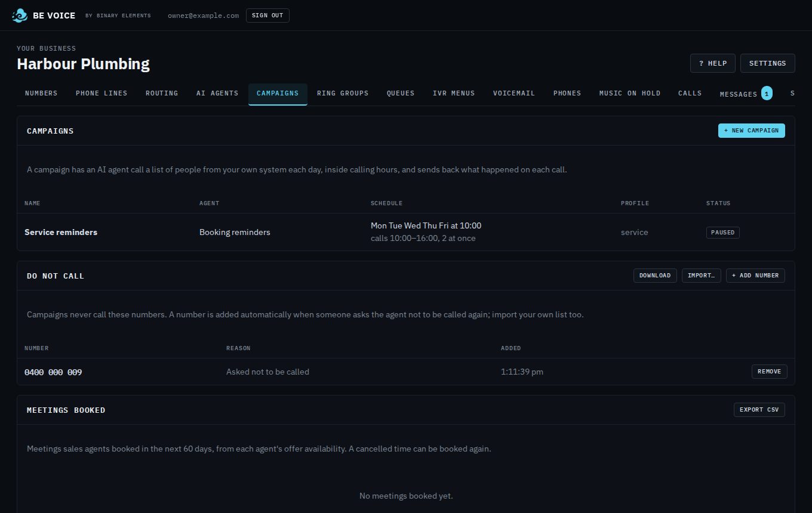Select the Phones tab
The height and width of the screenshot is (513, 812).
[x=567, y=94]
